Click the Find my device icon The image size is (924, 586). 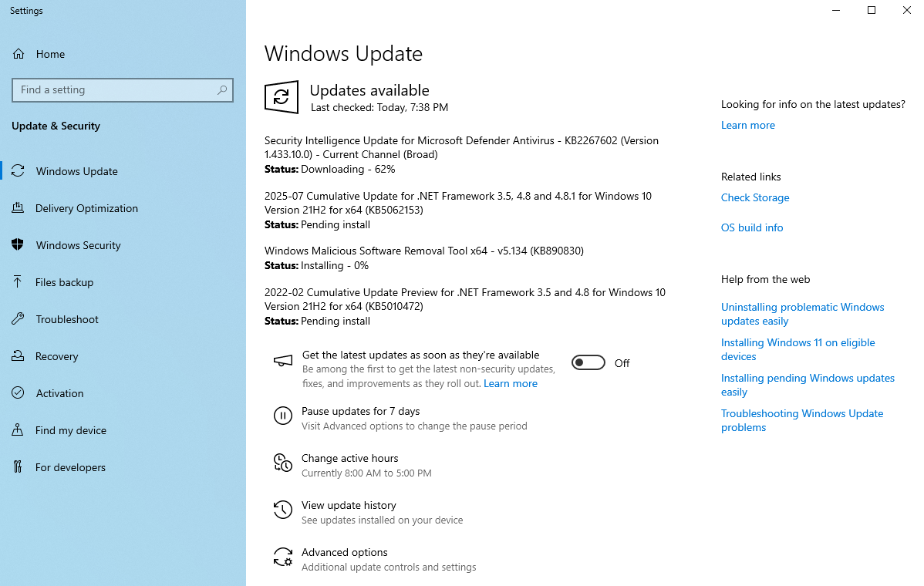19,430
